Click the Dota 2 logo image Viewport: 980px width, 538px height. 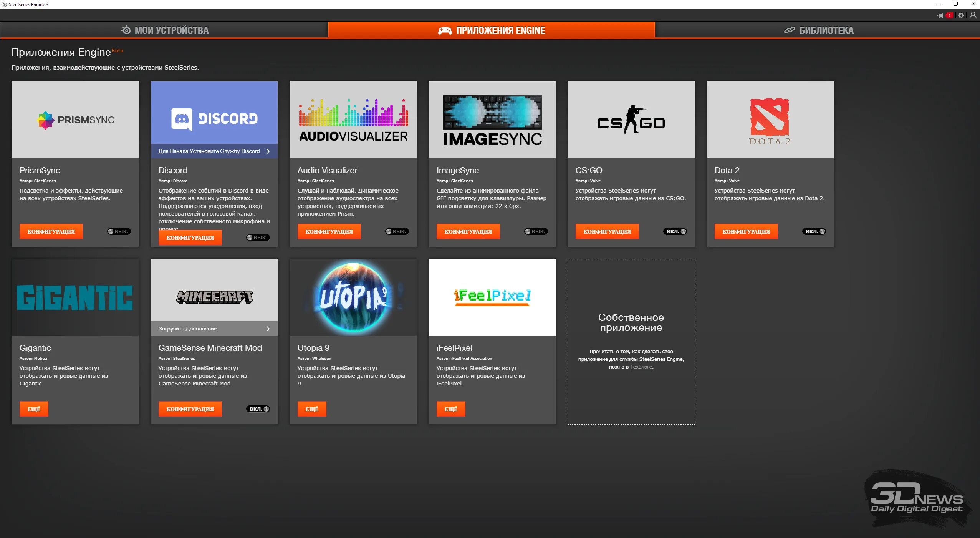(770, 120)
